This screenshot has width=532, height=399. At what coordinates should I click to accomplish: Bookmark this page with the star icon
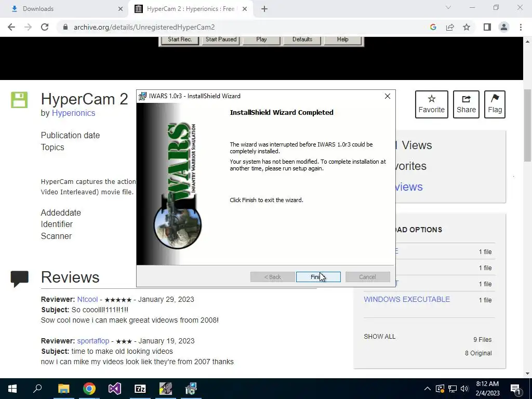point(467,27)
